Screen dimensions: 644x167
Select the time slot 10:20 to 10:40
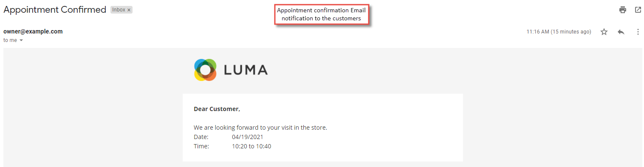[x=251, y=146]
